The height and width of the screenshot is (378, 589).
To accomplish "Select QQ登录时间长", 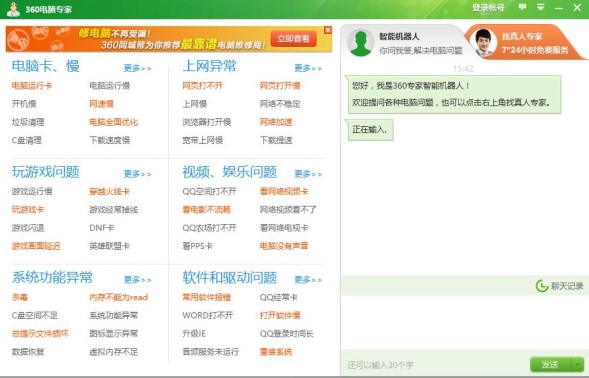I will pos(287,333).
